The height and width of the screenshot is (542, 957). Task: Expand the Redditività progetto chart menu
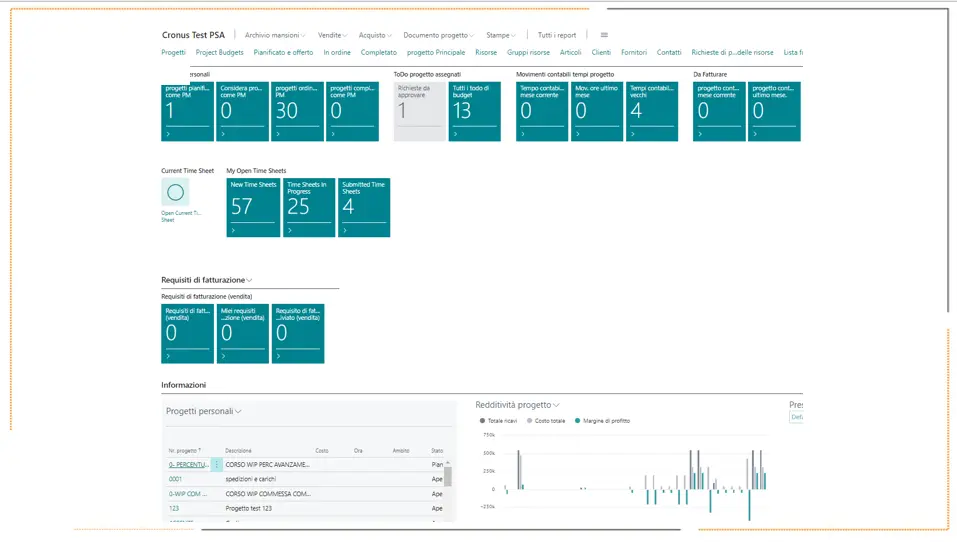pos(518,405)
